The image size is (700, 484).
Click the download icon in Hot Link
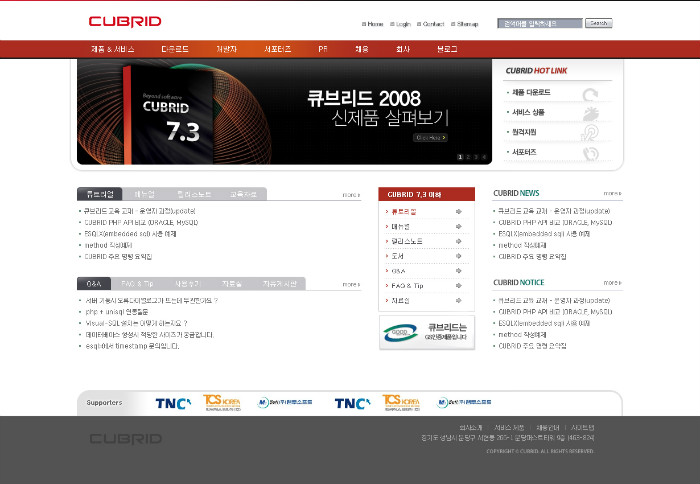(591, 93)
